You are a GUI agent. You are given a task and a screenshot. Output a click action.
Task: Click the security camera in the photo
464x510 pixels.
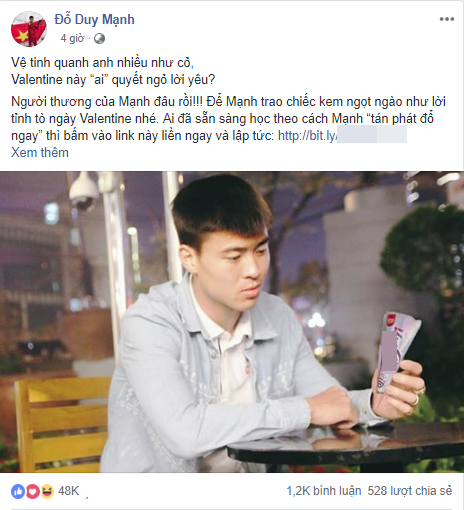(x=83, y=192)
